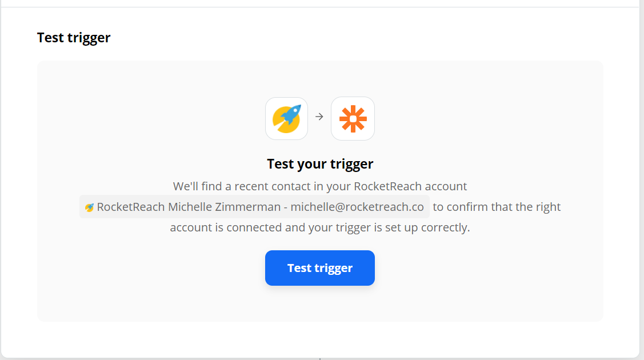Click the to confirm that the right text

coord(497,207)
